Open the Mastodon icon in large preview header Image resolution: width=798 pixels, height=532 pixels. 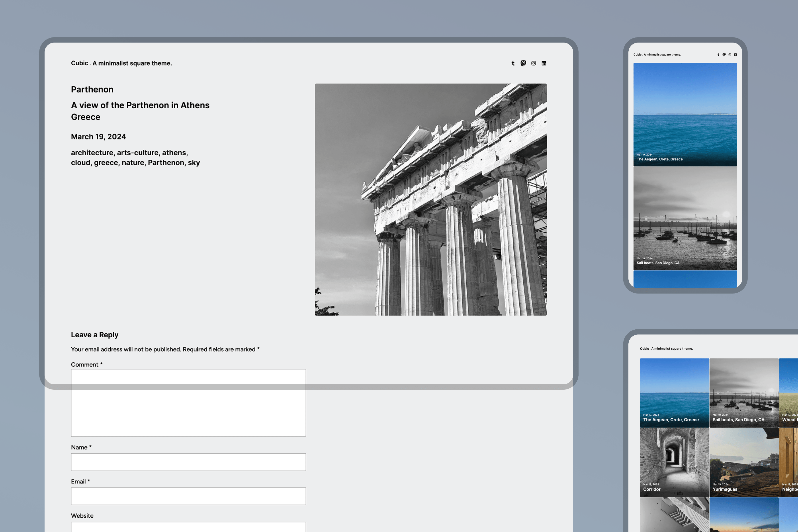pos(523,63)
